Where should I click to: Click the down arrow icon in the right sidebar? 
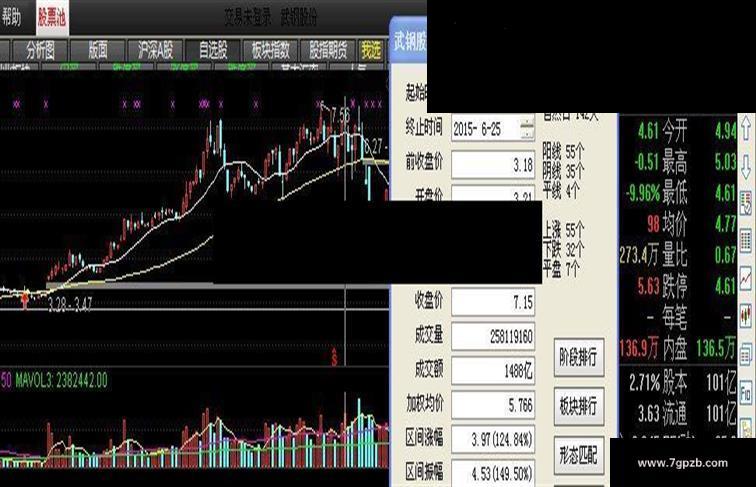746,167
